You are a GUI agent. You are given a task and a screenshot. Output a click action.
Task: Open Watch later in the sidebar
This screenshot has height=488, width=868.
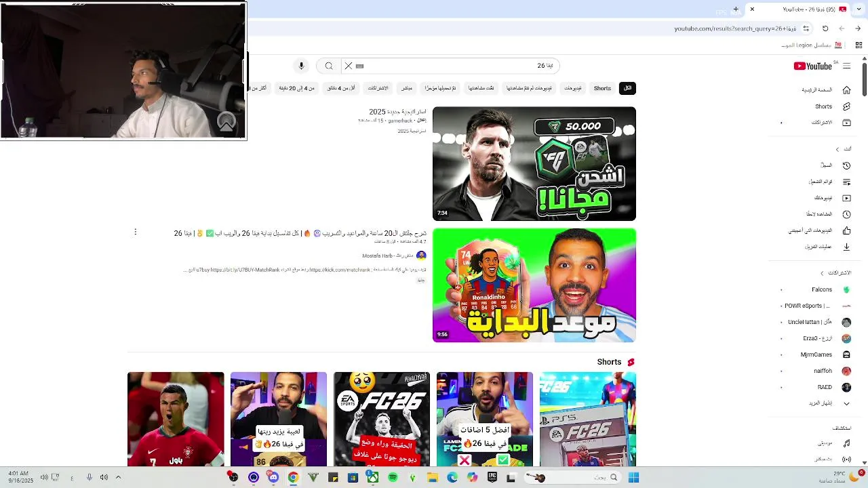[x=827, y=214]
